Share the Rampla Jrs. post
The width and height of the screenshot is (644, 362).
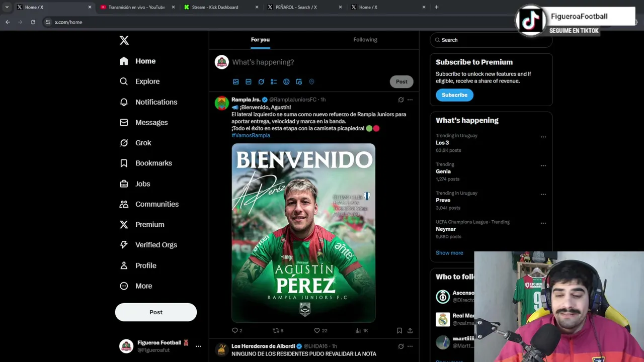click(x=410, y=330)
